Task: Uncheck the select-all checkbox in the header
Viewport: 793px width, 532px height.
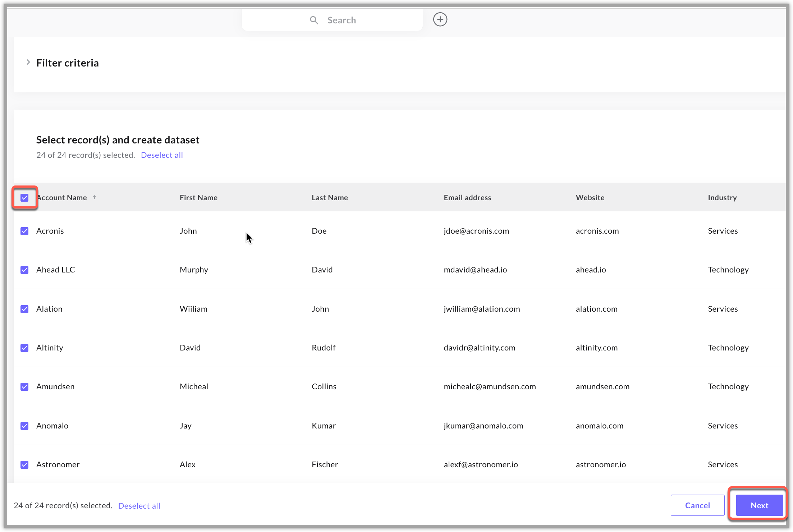Action: 24,197
